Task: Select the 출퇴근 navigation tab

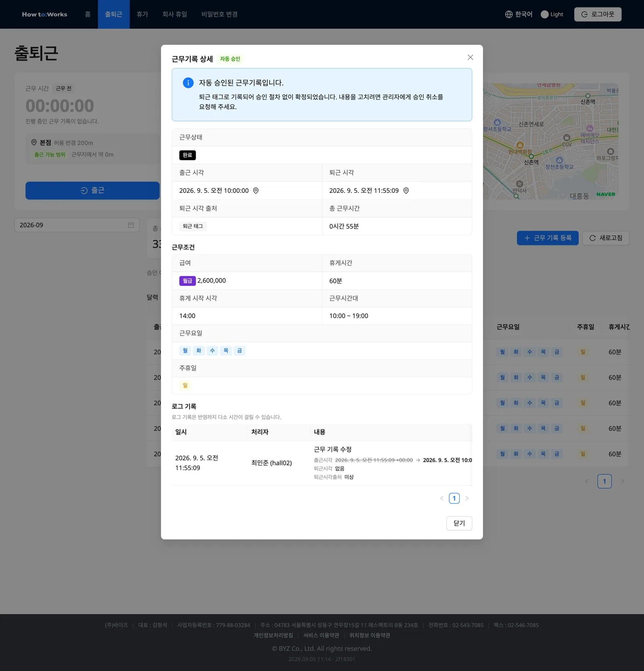Action: [114, 14]
